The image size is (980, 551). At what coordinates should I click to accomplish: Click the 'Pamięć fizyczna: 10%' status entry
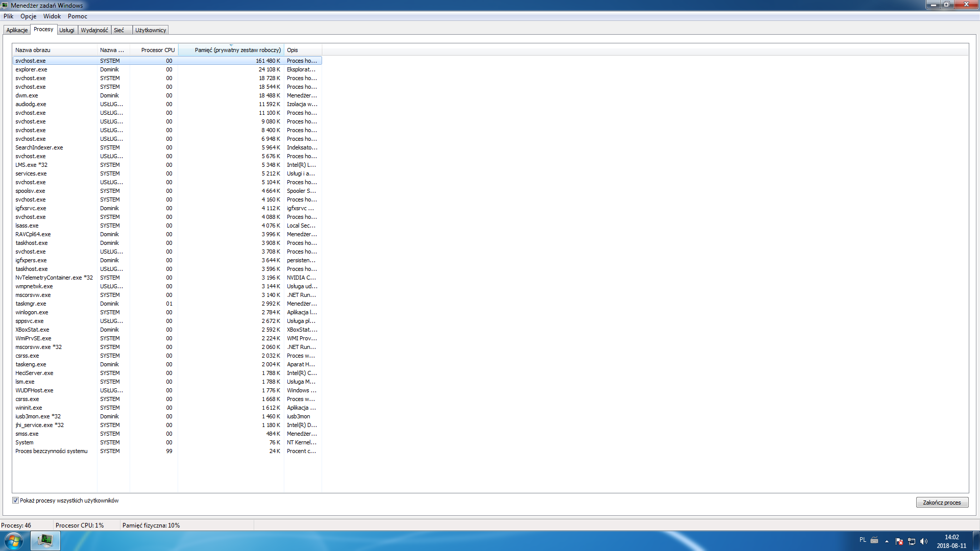(x=151, y=525)
